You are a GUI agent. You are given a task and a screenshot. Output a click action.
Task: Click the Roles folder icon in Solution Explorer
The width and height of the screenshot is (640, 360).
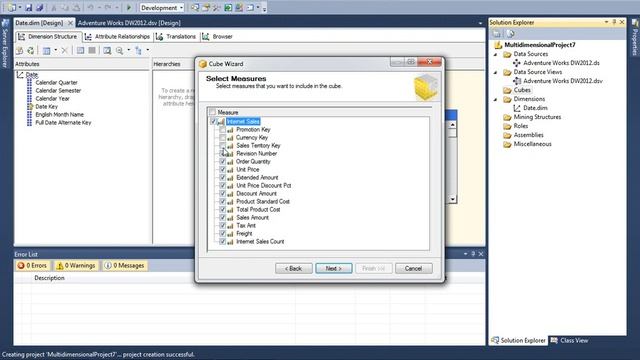[507, 126]
